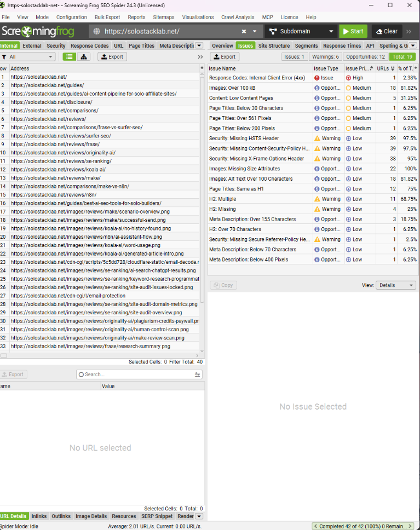Click the globe icon in the URL bar
420x530 pixels.
coord(97,31)
